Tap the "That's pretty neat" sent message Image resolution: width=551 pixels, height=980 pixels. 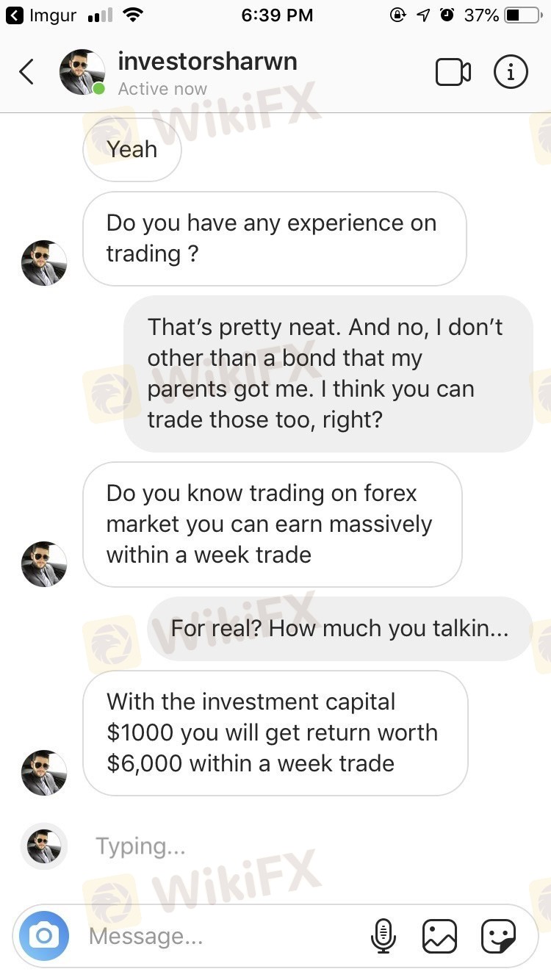coord(328,373)
